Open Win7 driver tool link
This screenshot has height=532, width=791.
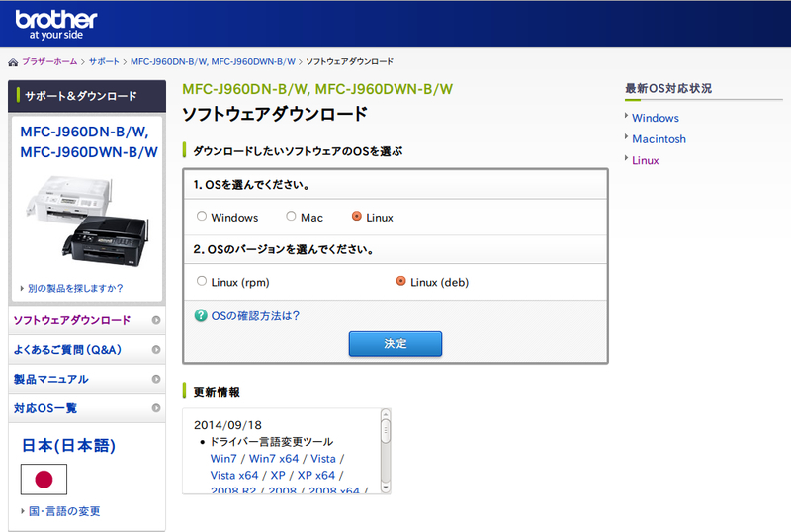click(223, 459)
